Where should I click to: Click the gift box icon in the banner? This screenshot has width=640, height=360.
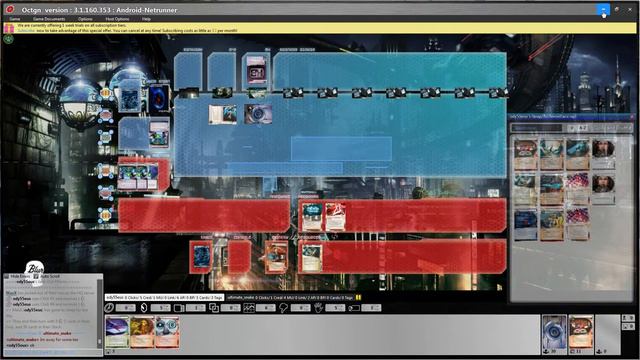pos(9,28)
